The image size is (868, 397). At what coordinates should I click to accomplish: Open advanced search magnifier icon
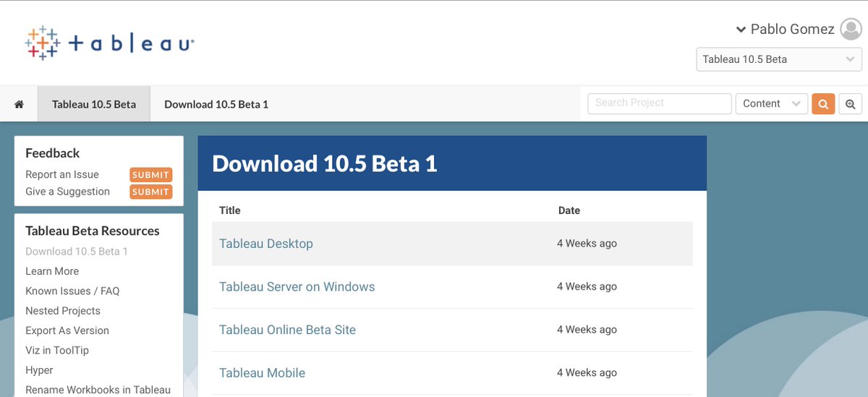(x=850, y=104)
